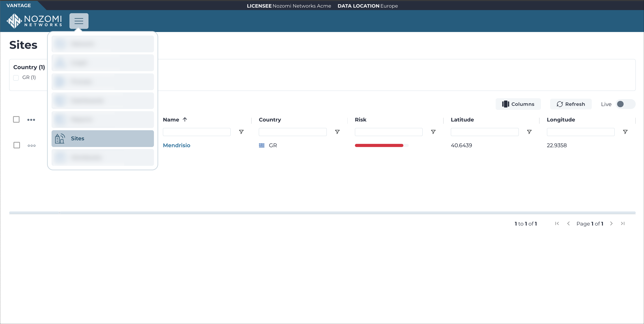Viewport: 644px width, 324px height.
Task: Click the hamburger menu icon
Action: (x=79, y=21)
